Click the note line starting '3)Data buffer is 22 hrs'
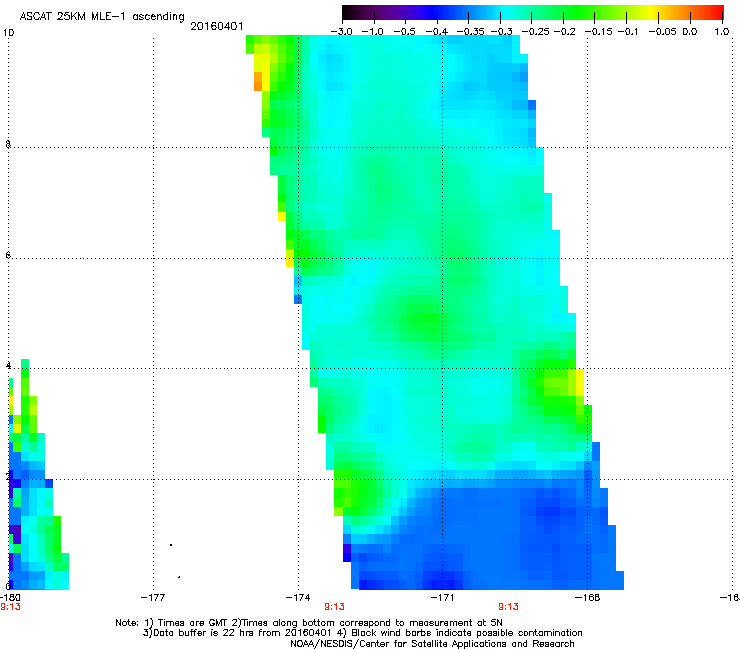 coord(362,633)
